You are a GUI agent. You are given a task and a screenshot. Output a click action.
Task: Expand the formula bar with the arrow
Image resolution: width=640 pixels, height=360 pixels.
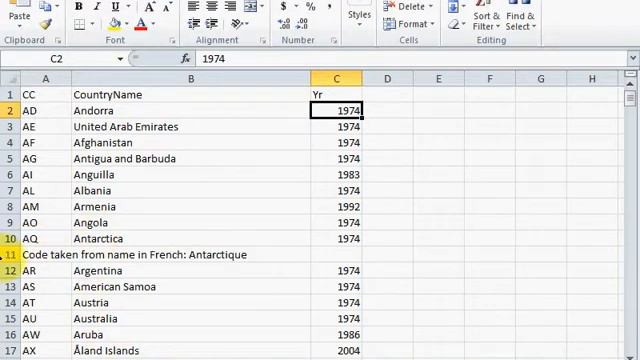pyautogui.click(x=633, y=58)
